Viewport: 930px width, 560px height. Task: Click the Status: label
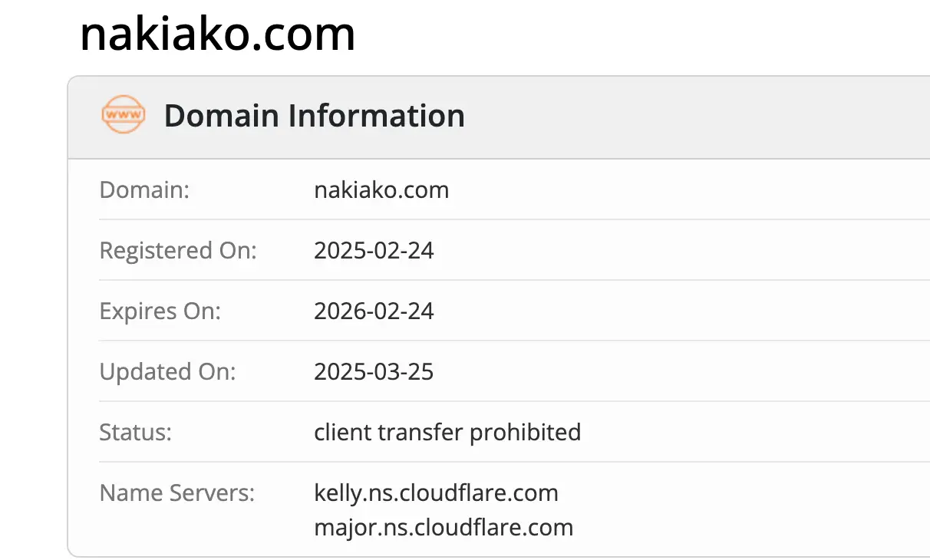pyautogui.click(x=136, y=433)
